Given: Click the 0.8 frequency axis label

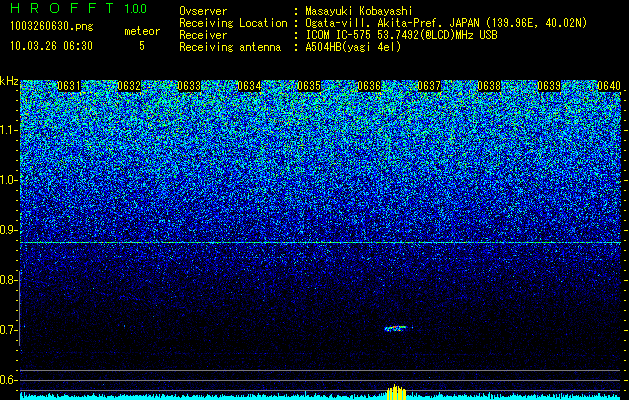Looking at the screenshot, I should click(9, 280).
